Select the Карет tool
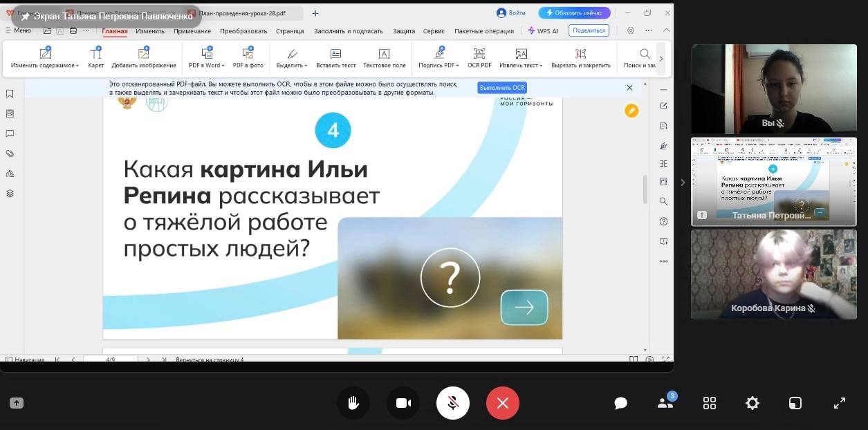The height and width of the screenshot is (430, 868). point(96,58)
